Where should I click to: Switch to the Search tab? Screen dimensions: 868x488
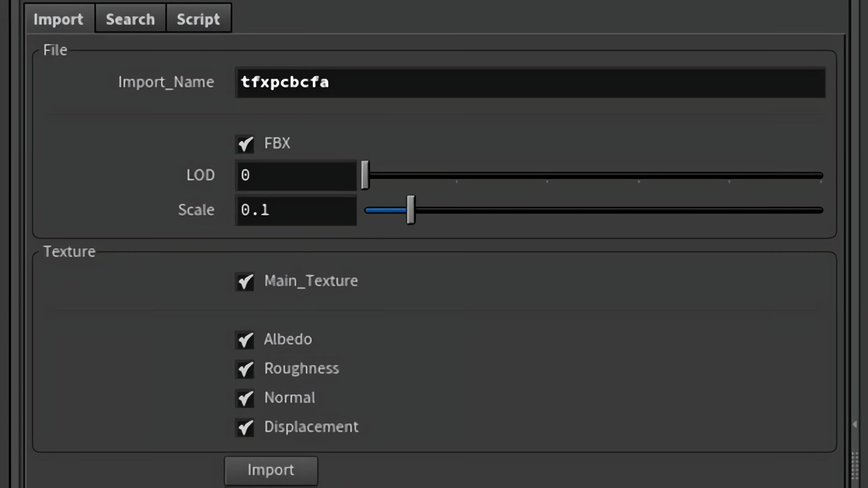pyautogui.click(x=130, y=19)
